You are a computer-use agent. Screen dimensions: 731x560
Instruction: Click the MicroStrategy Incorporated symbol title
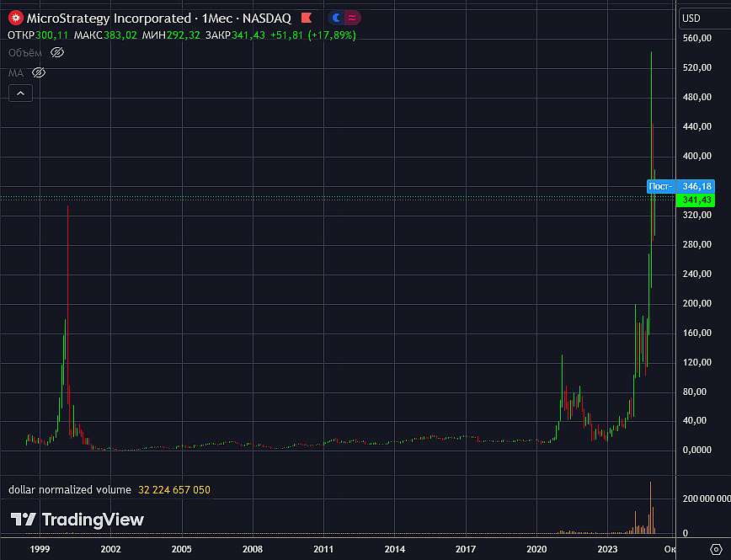click(109, 19)
